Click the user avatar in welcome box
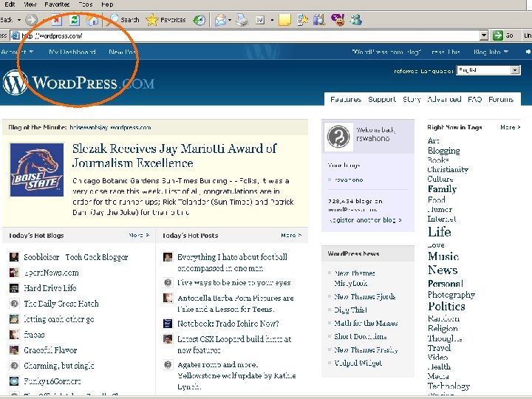Image resolution: width=532 pixels, height=399 pixels. pos(338,137)
